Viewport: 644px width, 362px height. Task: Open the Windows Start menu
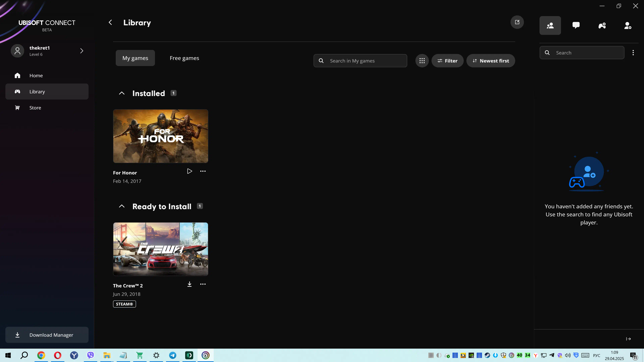point(8,355)
